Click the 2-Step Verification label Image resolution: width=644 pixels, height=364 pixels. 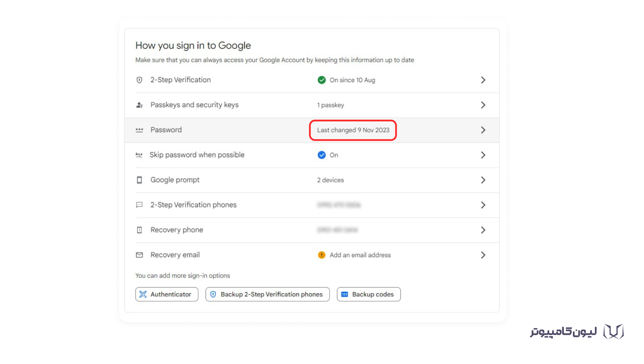tap(180, 80)
